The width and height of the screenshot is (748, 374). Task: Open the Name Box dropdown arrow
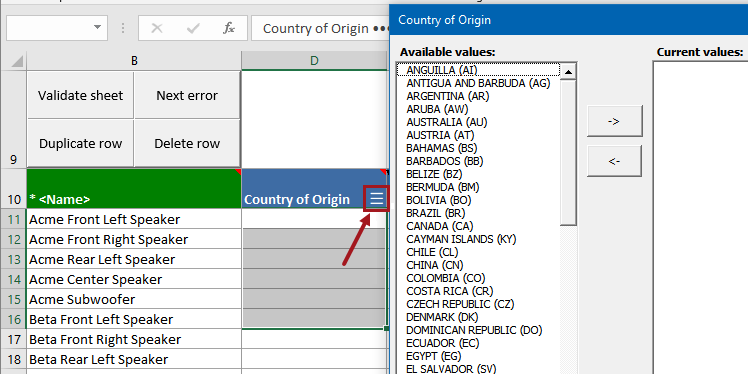point(97,27)
